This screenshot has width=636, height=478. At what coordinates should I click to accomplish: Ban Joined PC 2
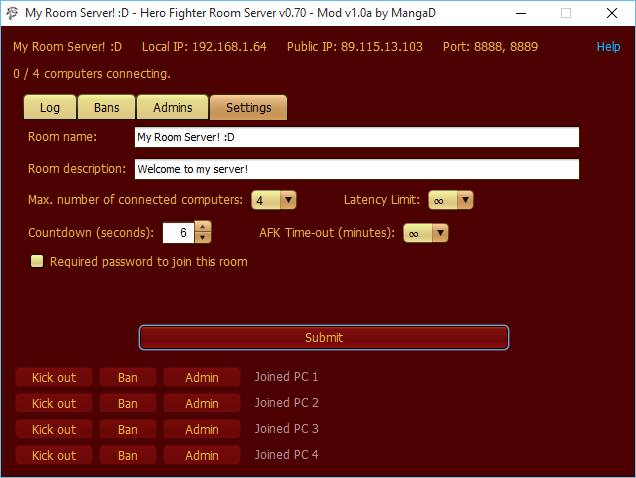pyautogui.click(x=128, y=403)
